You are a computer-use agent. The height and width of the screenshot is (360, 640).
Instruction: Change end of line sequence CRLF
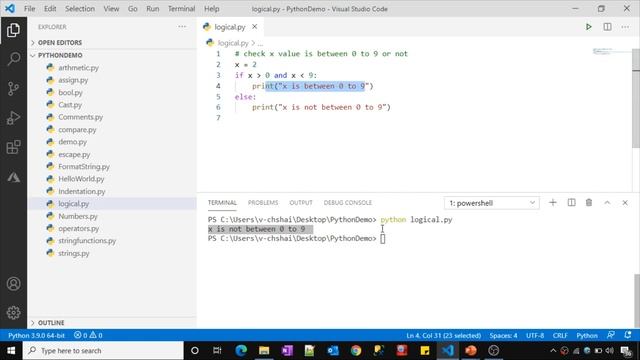(x=560, y=335)
